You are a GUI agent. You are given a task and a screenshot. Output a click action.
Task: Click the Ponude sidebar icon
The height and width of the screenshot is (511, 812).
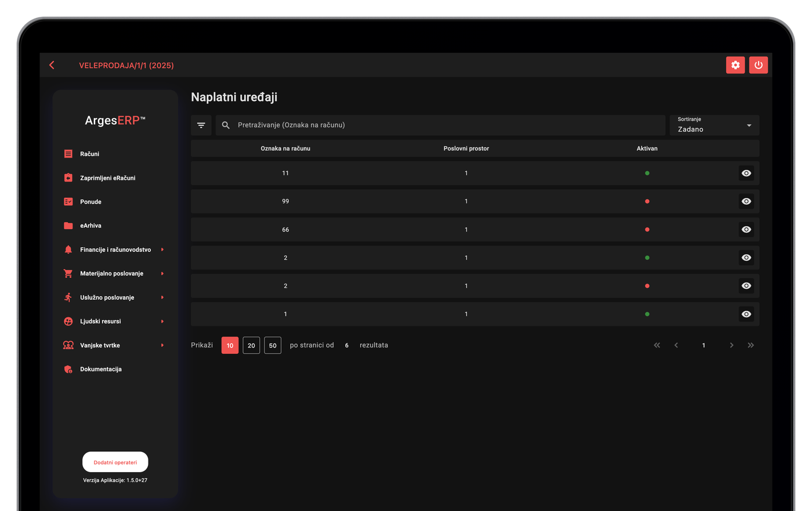(68, 202)
